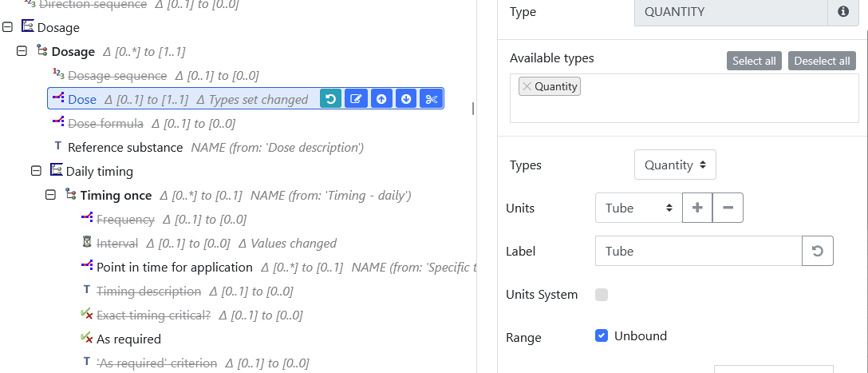Toggle the Unbound range checkbox

[x=602, y=335]
